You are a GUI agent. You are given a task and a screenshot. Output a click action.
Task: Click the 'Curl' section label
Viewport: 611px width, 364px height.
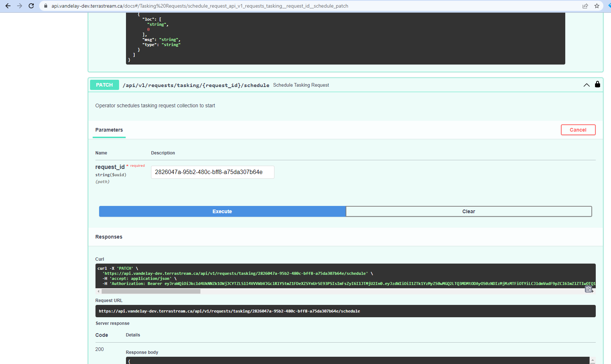99,259
